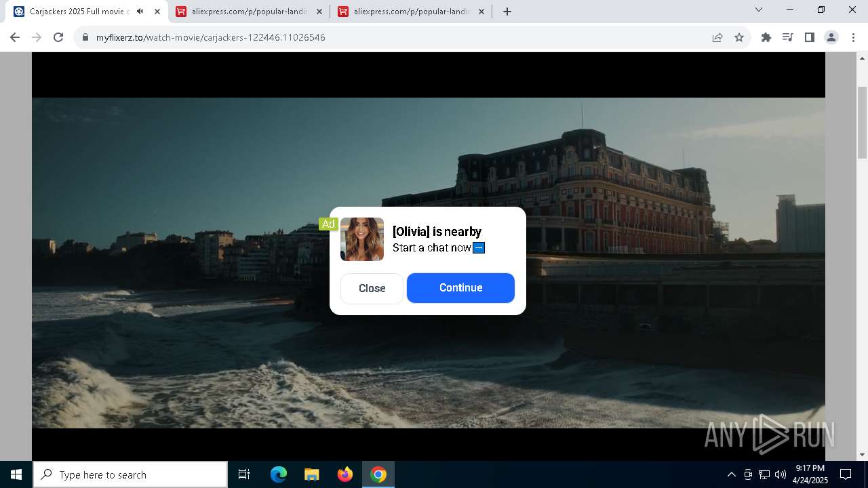868x488 pixels.
Task: Open File Explorer from the taskbar
Action: pyautogui.click(x=311, y=474)
